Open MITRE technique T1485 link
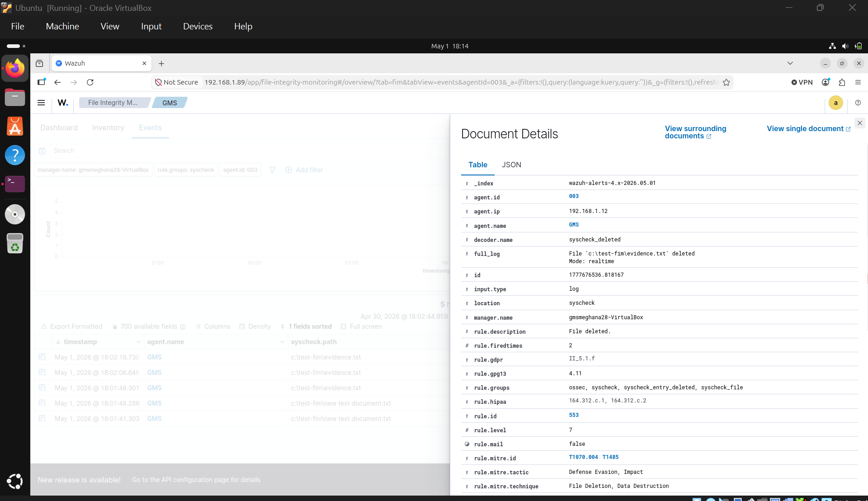The image size is (868, 501). (x=610, y=457)
